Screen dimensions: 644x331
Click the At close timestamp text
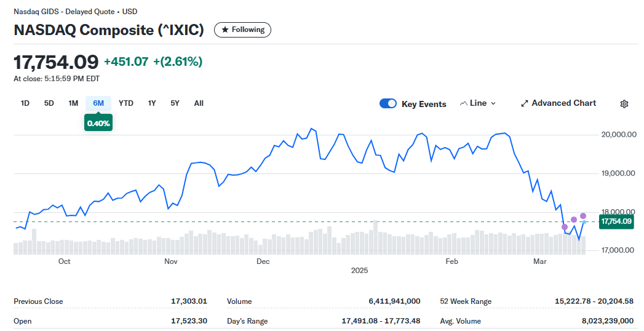(x=57, y=79)
